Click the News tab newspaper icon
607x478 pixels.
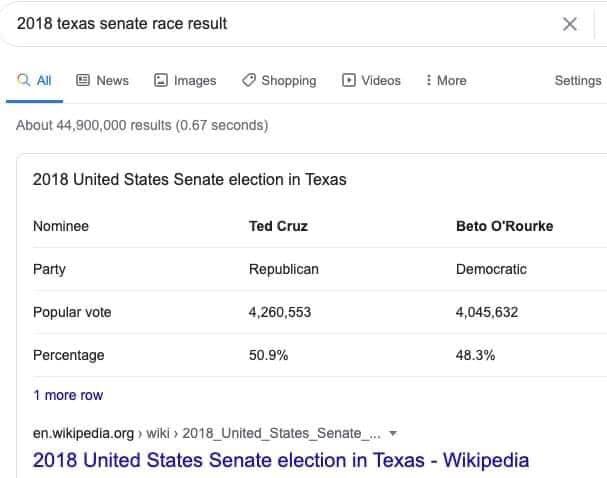(83, 80)
